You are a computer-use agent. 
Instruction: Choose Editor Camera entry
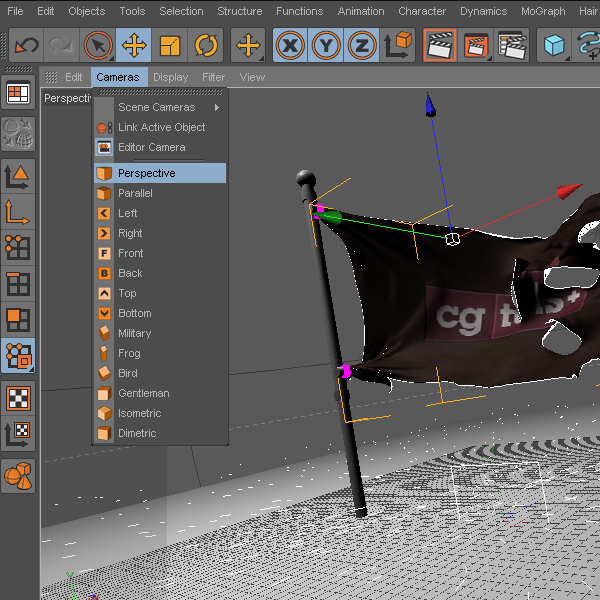point(160,147)
